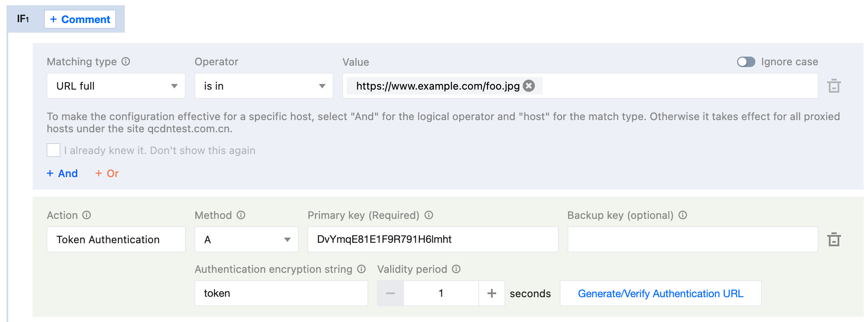Click the info icon beside the Action label

[x=87, y=215]
